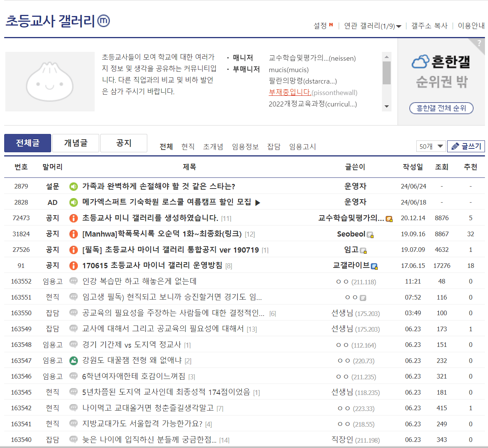
Task: Click the badge icon on post 163551 author
Action: [x=363, y=298]
